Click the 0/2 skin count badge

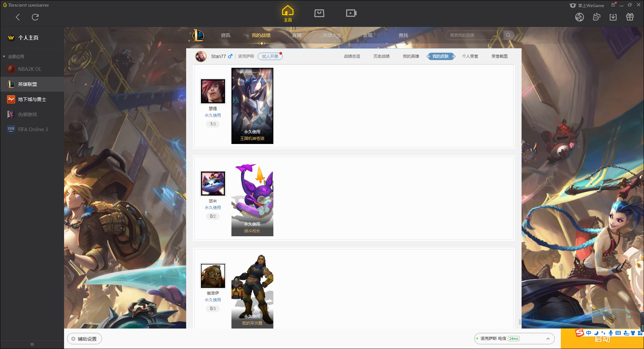click(213, 216)
